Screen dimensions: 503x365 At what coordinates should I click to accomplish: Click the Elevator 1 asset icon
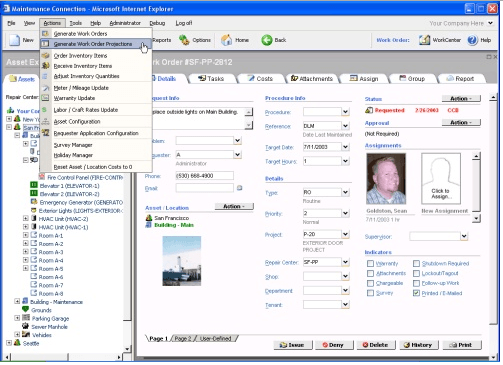coord(34,185)
